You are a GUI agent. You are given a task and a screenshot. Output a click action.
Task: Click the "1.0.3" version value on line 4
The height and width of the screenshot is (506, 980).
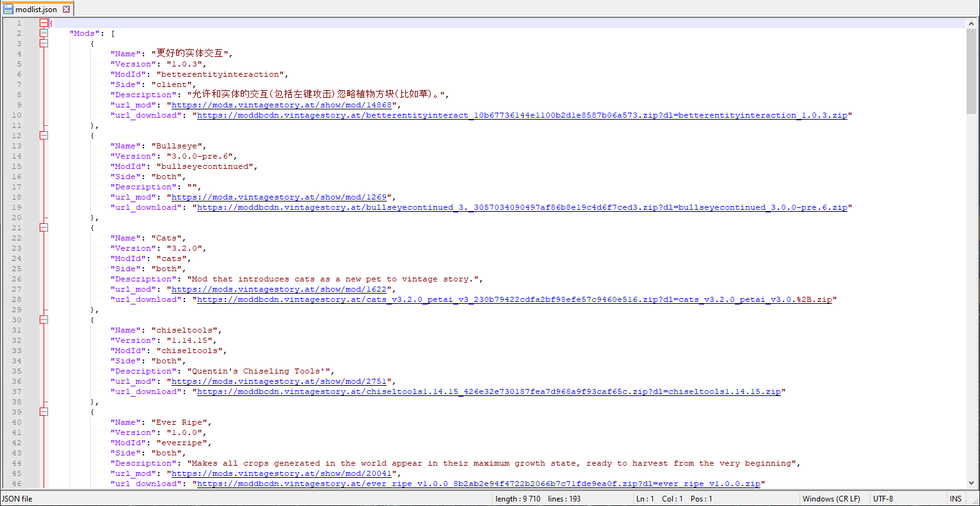(x=184, y=64)
